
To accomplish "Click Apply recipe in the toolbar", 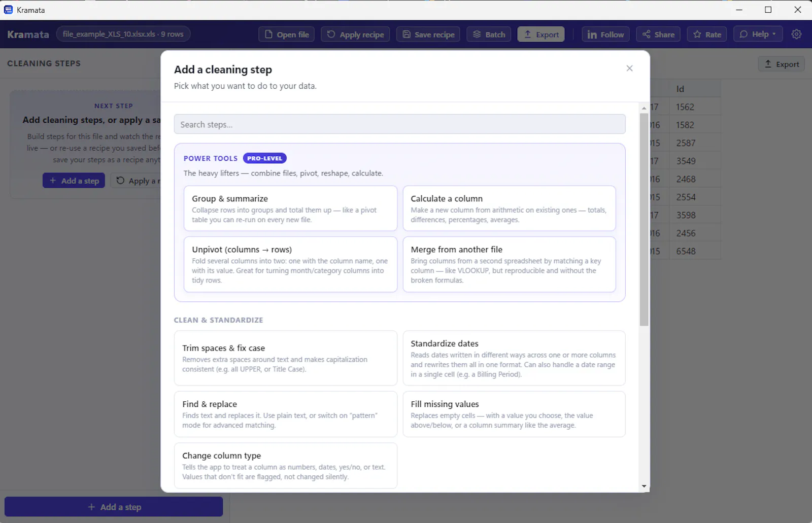I will (355, 34).
